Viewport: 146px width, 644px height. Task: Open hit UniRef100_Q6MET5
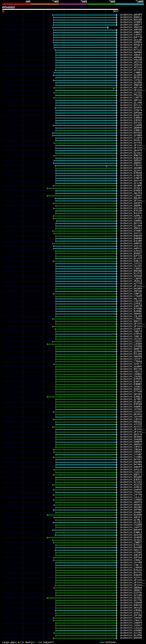(x=131, y=349)
